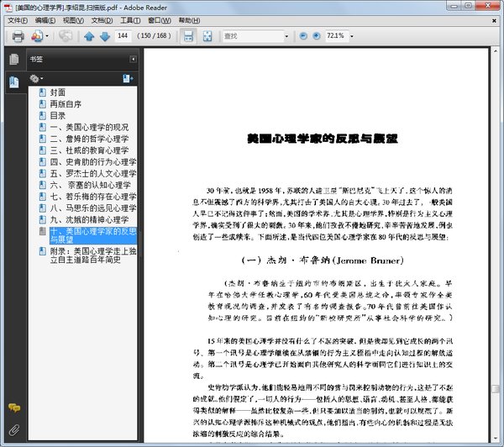The image size is (504, 447).
Task: Jump to 九、沈娥的精神心理学 bookmark
Action: click(x=89, y=220)
